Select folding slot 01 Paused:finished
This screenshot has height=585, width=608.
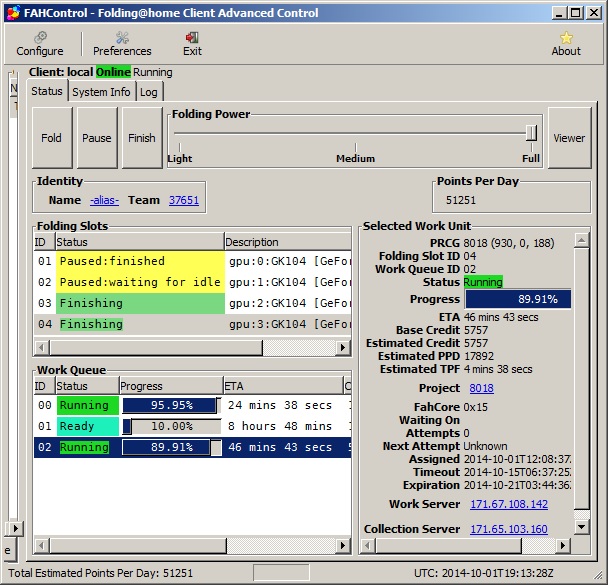pyautogui.click(x=193, y=261)
